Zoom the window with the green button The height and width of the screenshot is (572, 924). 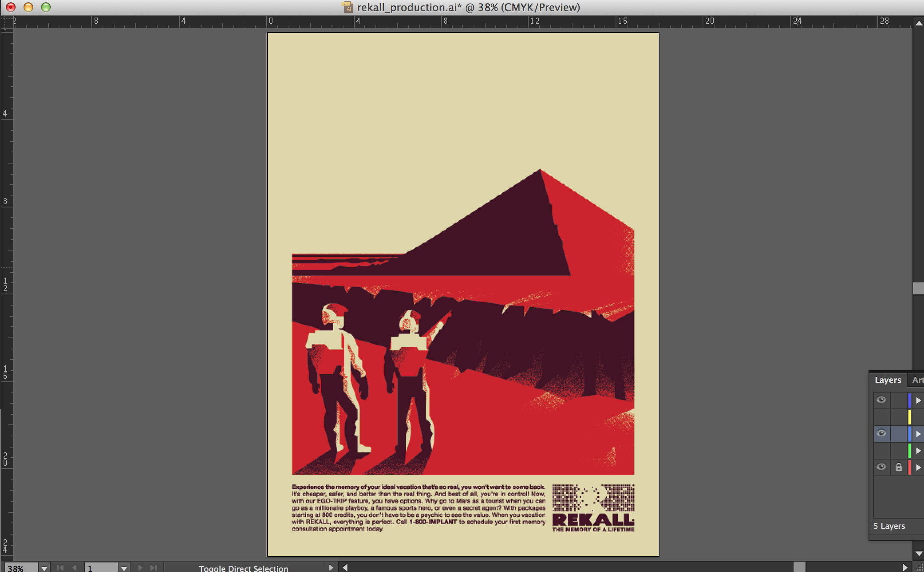tap(46, 7)
